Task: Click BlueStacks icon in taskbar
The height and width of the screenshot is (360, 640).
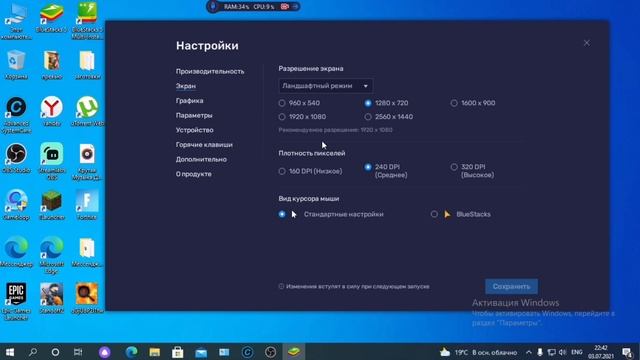Action: (x=293, y=352)
